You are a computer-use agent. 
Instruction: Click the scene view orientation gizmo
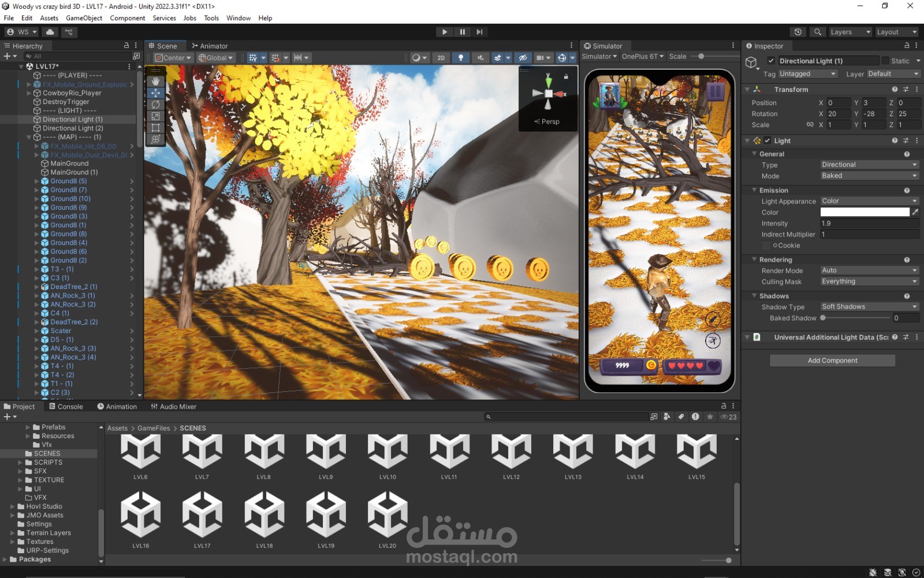[x=548, y=93]
